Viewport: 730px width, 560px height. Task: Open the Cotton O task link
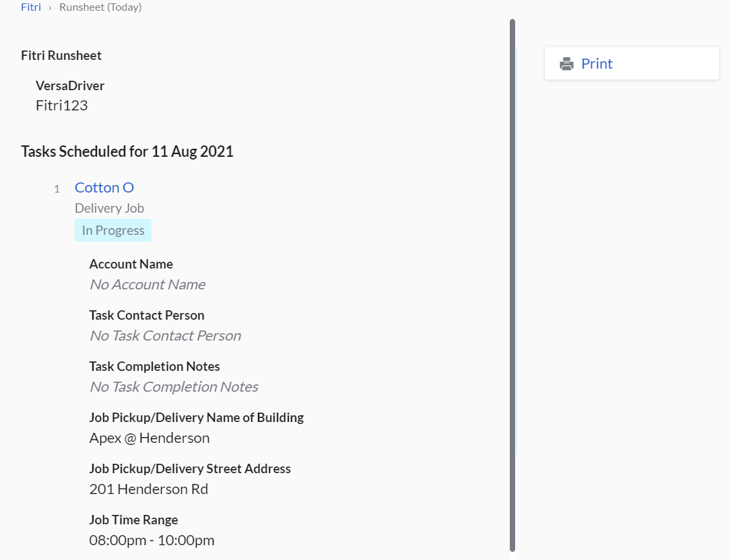104,187
